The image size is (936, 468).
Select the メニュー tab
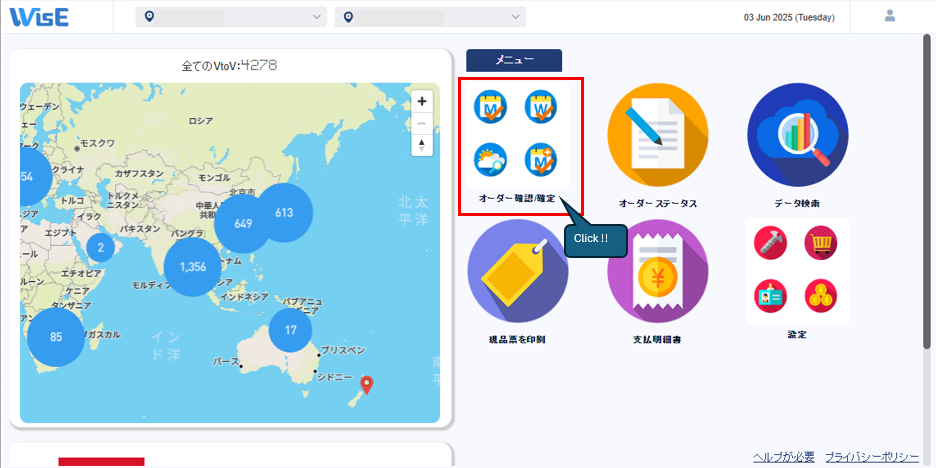[x=514, y=60]
